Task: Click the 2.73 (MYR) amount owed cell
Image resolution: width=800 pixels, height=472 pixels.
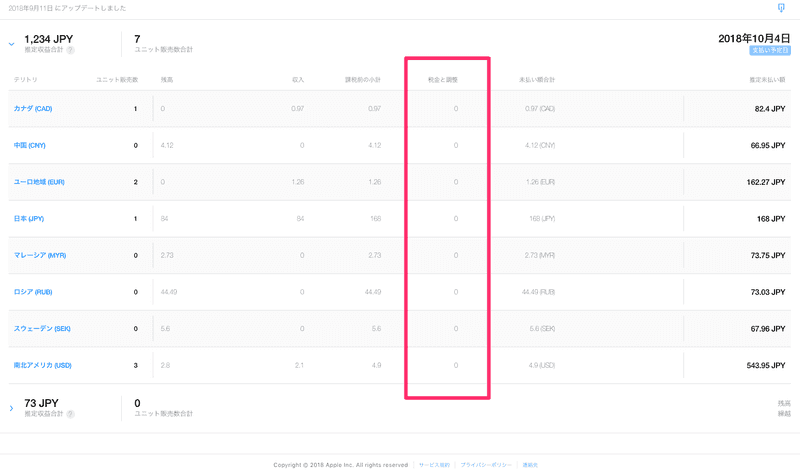Action: [540, 256]
